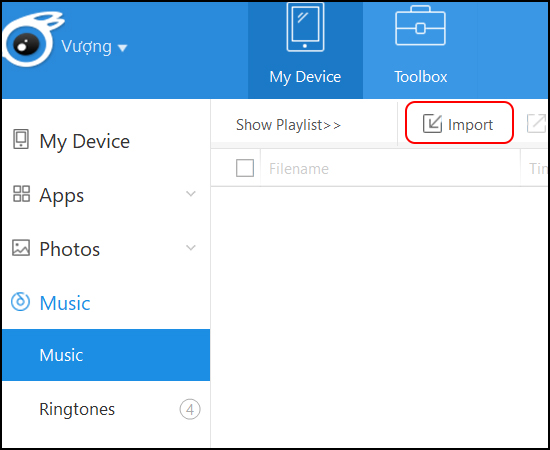The height and width of the screenshot is (450, 550).
Task: Expand the Apps section chevron
Action: [191, 193]
